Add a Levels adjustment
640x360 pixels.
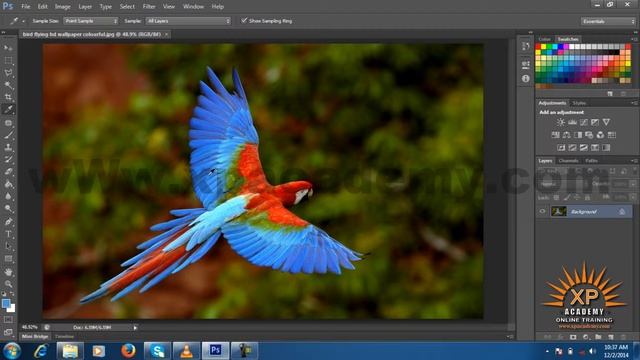[x=572, y=122]
